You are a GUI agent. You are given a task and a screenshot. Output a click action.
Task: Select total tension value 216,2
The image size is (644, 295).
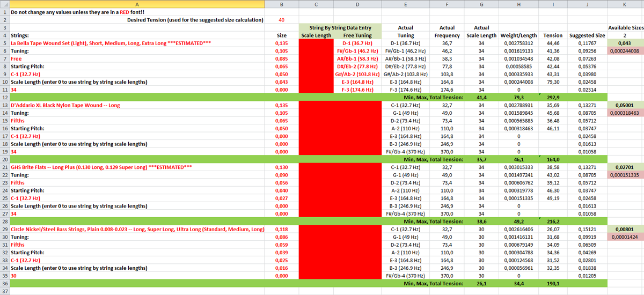tap(553, 222)
